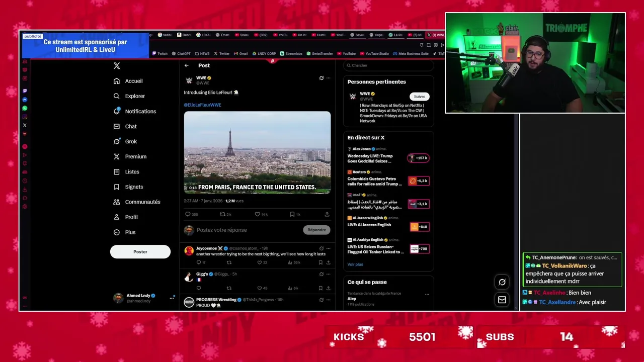This screenshot has width=644, height=362.
Task: Open Listes in the sidebar
Action: 126,171
